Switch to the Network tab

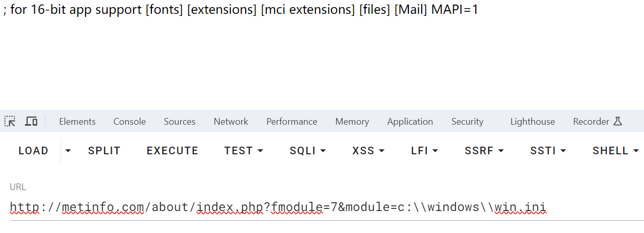(x=231, y=122)
